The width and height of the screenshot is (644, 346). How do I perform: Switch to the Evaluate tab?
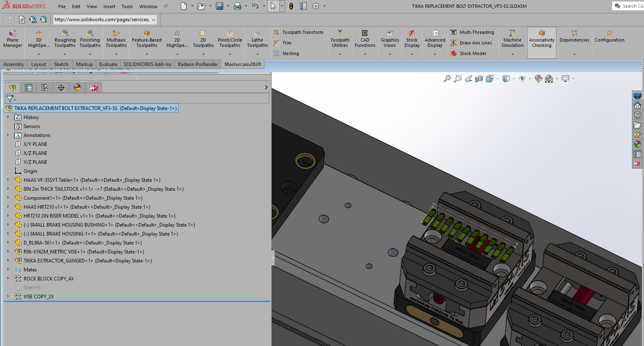pyautogui.click(x=108, y=64)
